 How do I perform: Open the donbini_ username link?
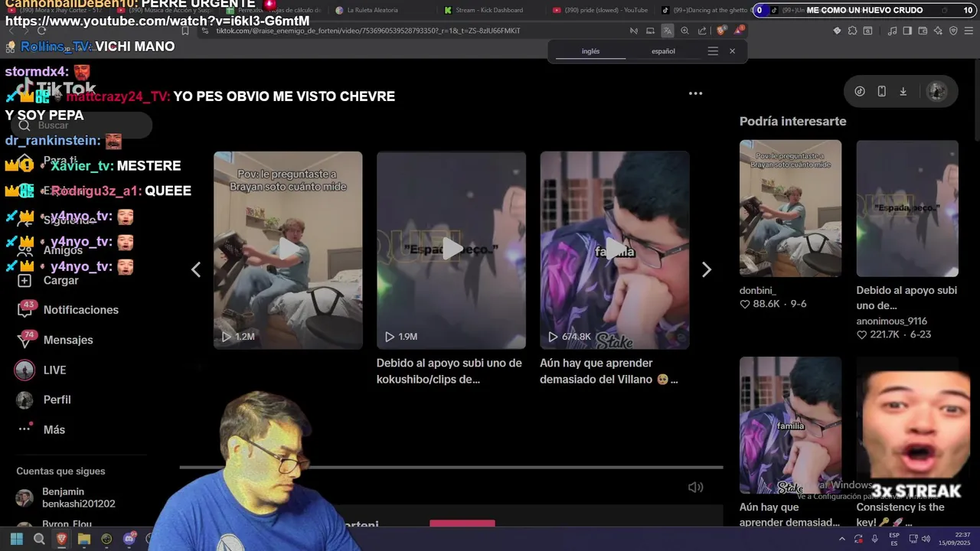(x=757, y=291)
